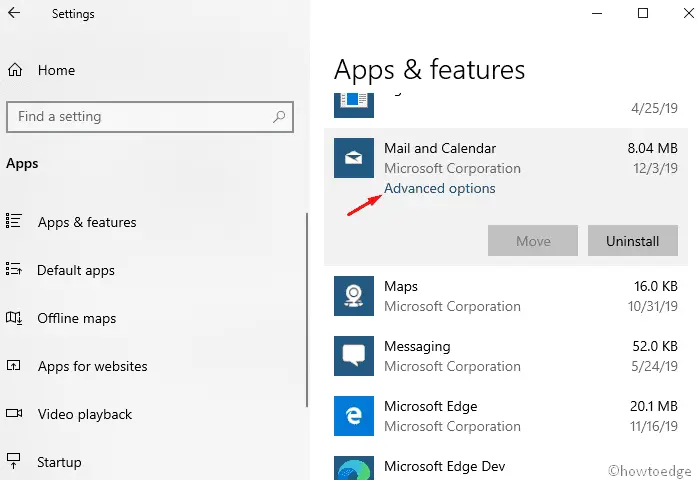This screenshot has width=698, height=480.
Task: Click the Apps section heading
Action: 22,164
